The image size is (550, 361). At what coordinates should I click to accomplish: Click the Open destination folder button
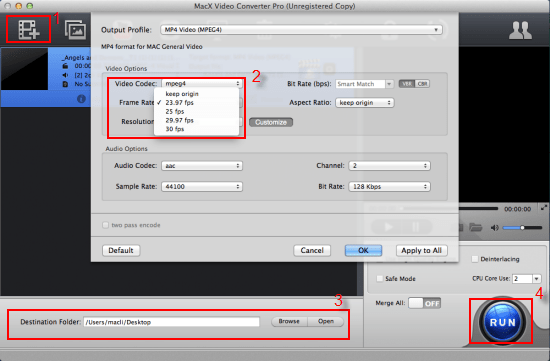[326, 321]
